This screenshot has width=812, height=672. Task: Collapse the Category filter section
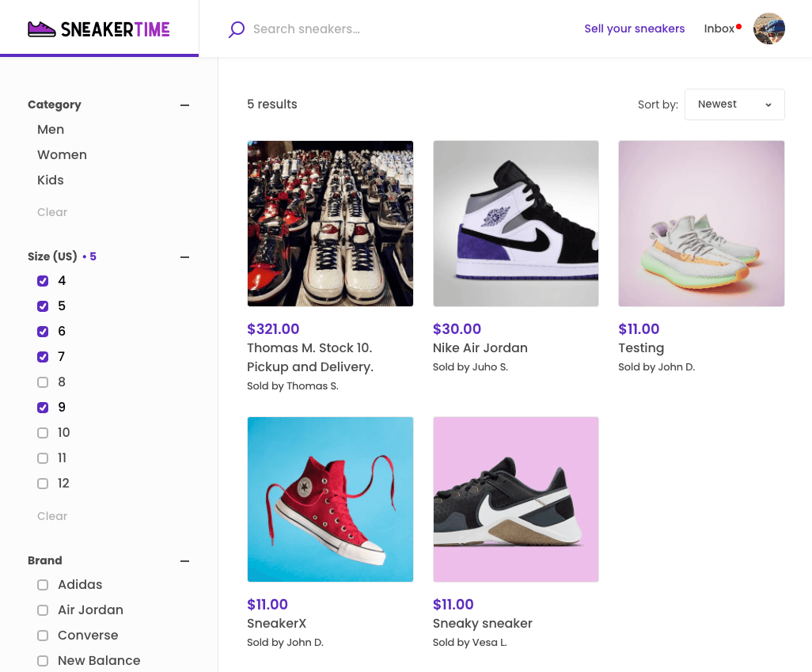pyautogui.click(x=185, y=105)
